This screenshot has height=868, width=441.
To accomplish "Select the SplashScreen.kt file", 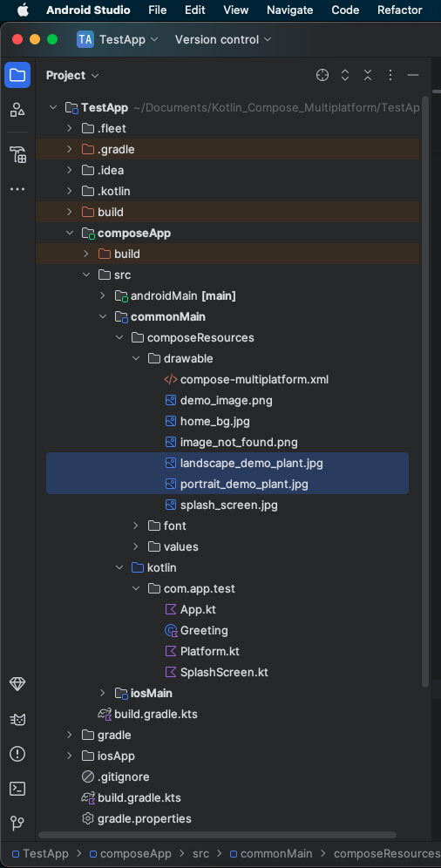I will (224, 673).
